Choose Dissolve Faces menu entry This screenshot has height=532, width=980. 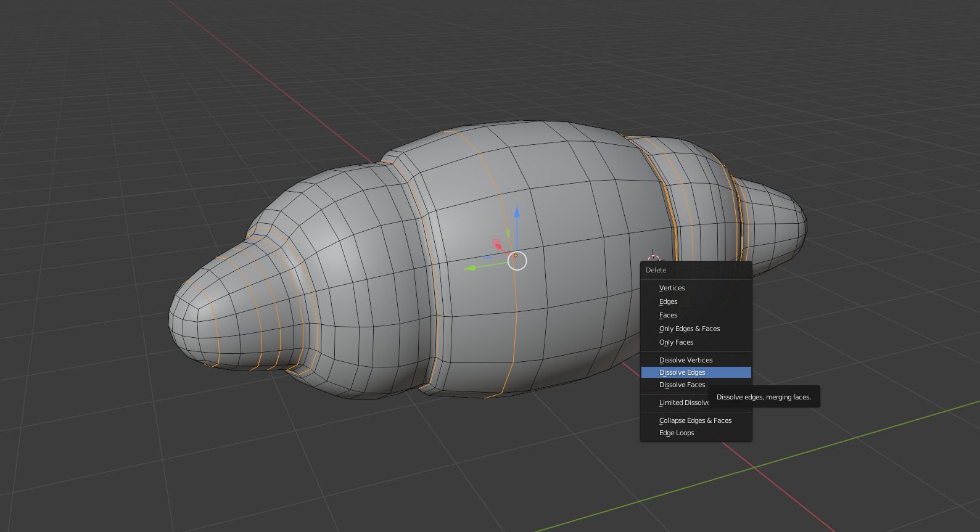[x=681, y=385]
